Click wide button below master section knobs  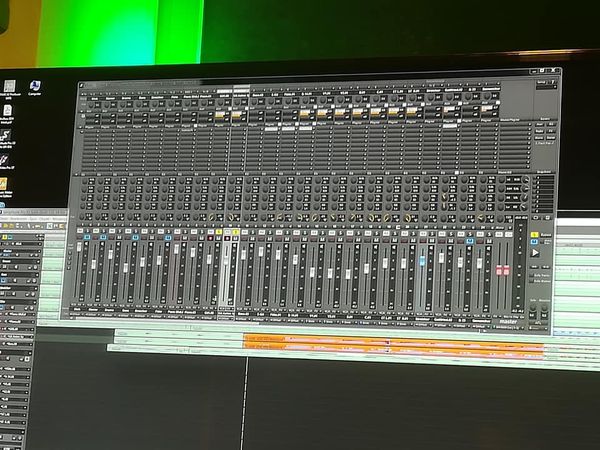[538, 323]
